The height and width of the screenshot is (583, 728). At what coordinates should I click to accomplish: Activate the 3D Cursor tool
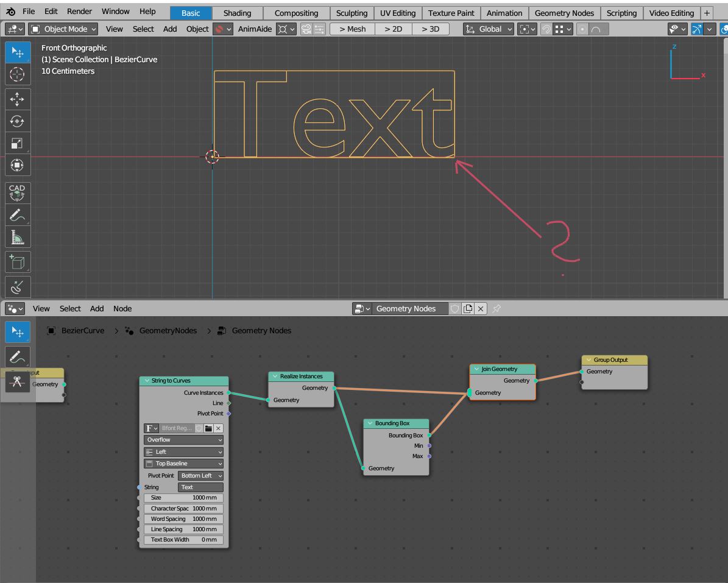coord(18,74)
